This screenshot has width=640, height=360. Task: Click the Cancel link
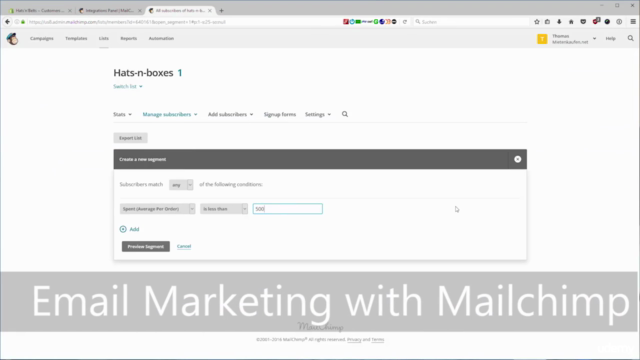184,246
